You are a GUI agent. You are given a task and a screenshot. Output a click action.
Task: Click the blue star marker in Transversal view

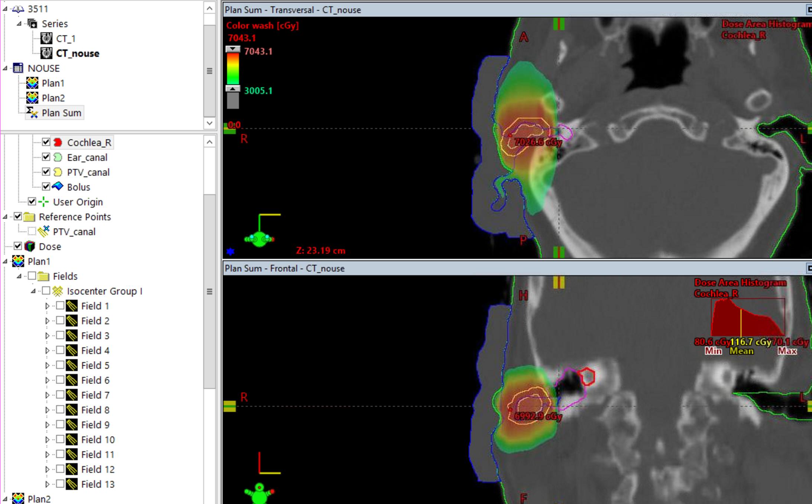pyautogui.click(x=230, y=251)
